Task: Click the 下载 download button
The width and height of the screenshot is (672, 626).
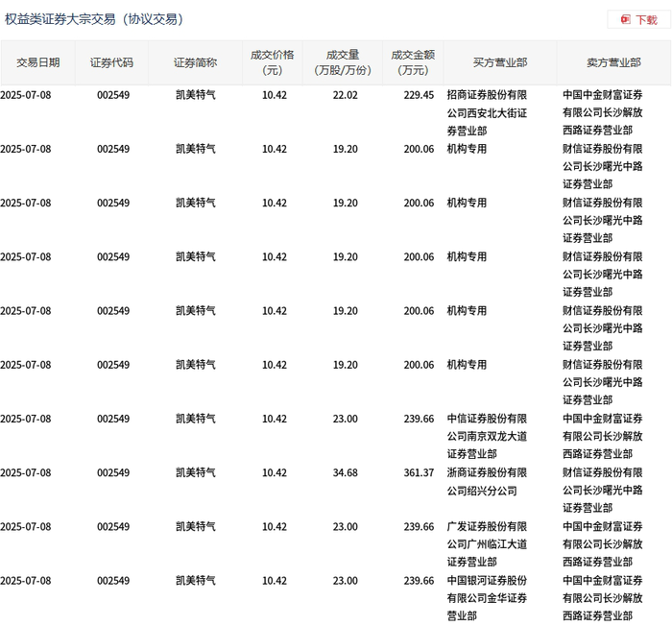Action: pyautogui.click(x=638, y=20)
